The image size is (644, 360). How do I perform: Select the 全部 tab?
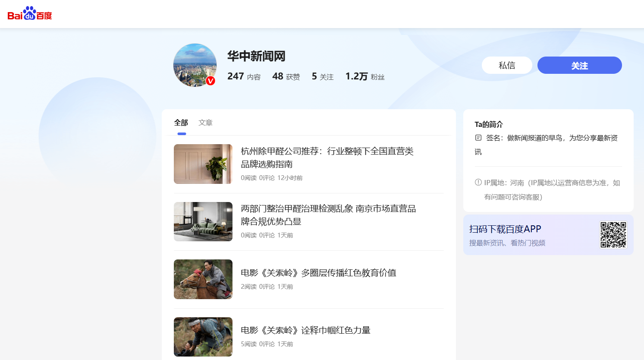pos(181,123)
